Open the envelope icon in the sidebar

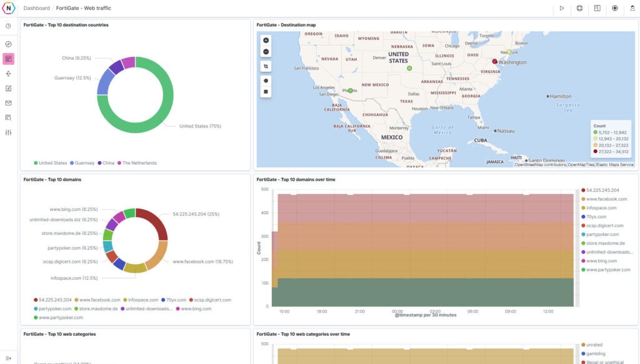pyautogui.click(x=8, y=103)
